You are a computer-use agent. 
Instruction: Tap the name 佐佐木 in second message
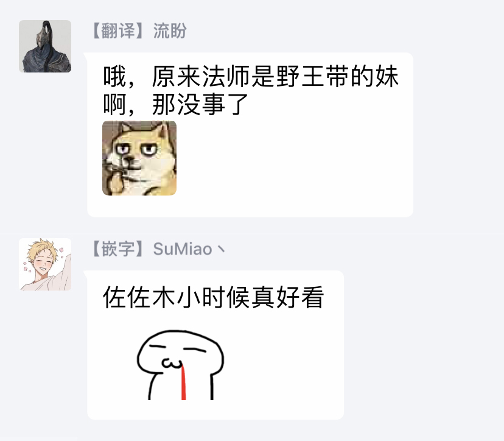click(139, 297)
